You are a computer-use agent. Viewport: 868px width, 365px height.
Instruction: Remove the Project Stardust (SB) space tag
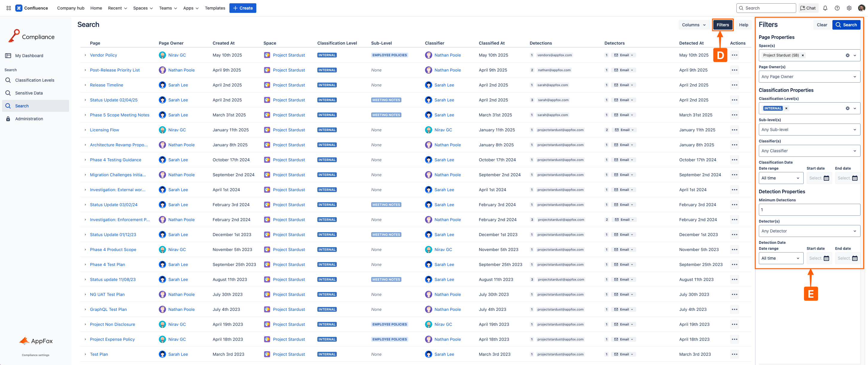pos(802,56)
